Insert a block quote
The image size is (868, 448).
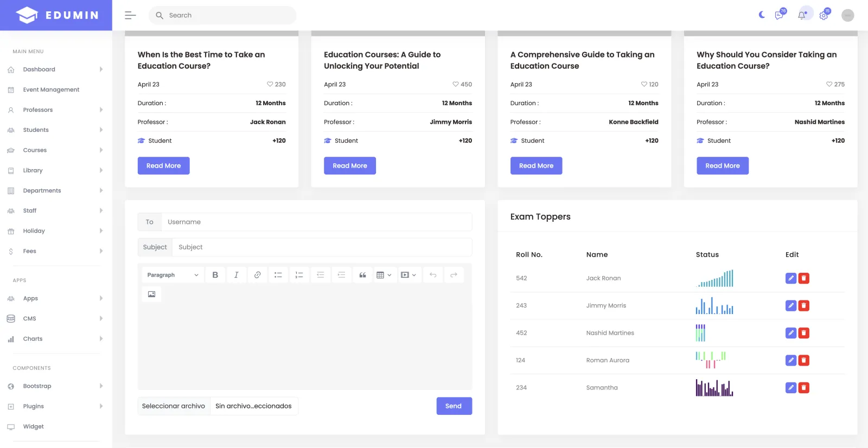(x=363, y=275)
